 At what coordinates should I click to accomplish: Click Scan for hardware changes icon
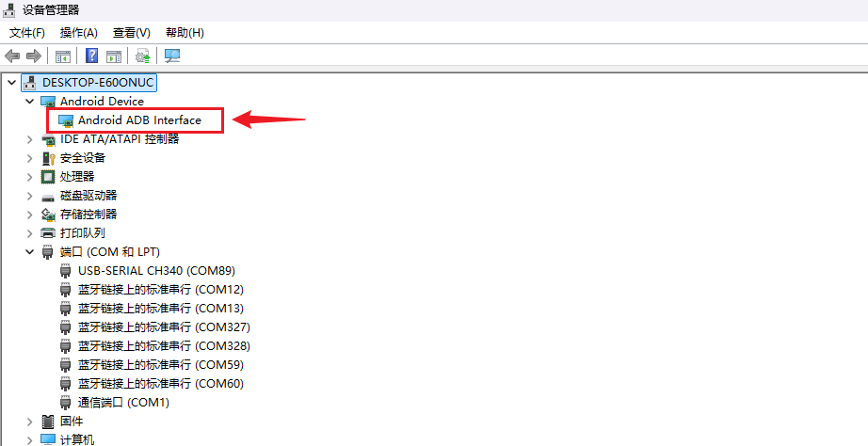tap(172, 56)
